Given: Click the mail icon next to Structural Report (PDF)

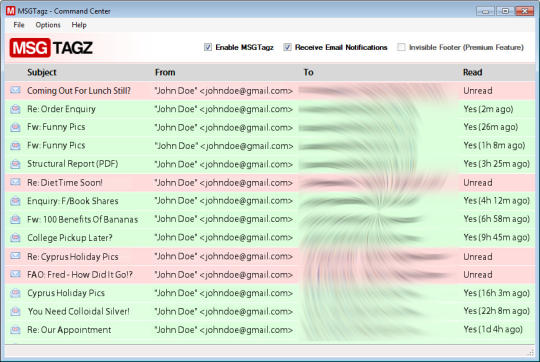Looking at the screenshot, I should pyautogui.click(x=15, y=164).
